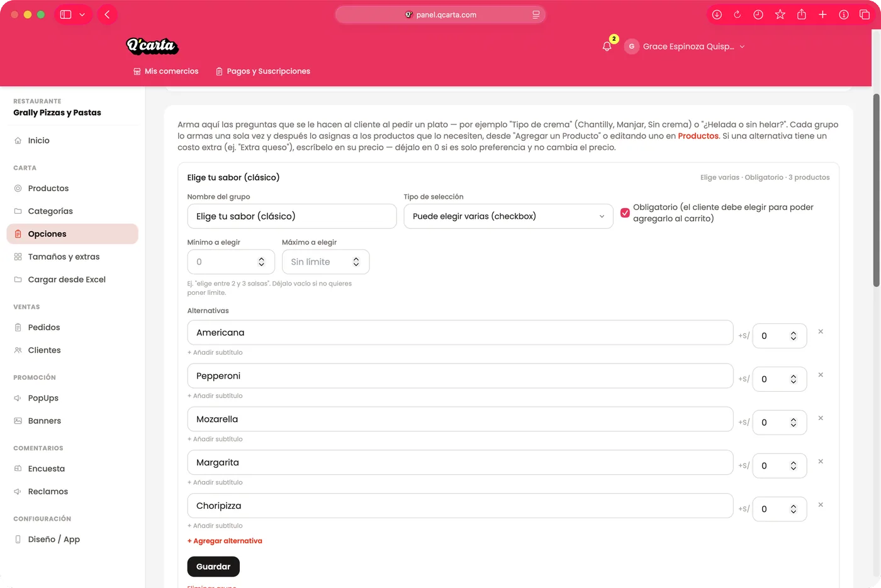The image size is (881, 588).
Task: Reload the page with refresh icon
Action: point(738,14)
